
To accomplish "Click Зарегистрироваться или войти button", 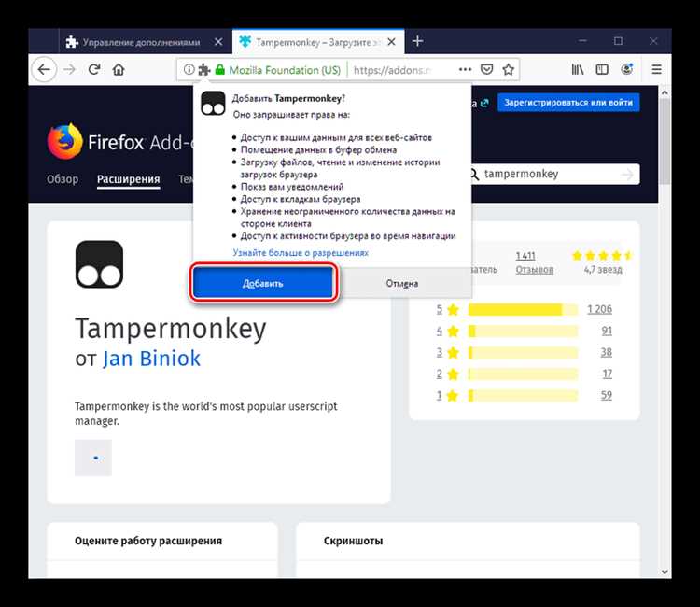I will 568,103.
